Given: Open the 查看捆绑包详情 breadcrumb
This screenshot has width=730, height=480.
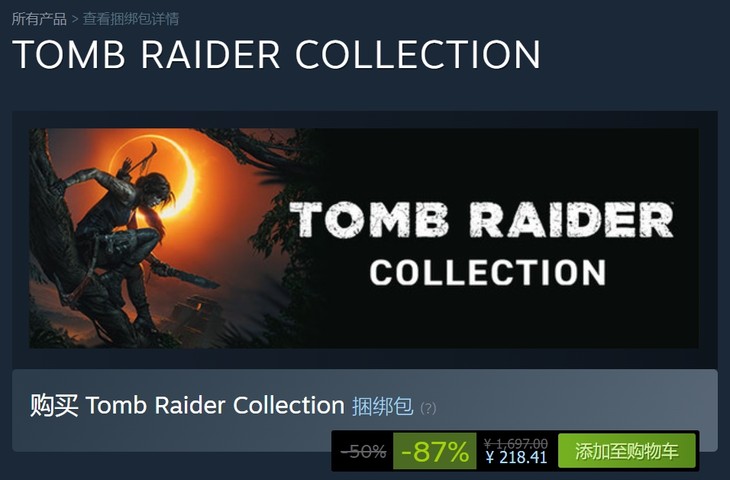Looking at the screenshot, I should click(x=131, y=19).
